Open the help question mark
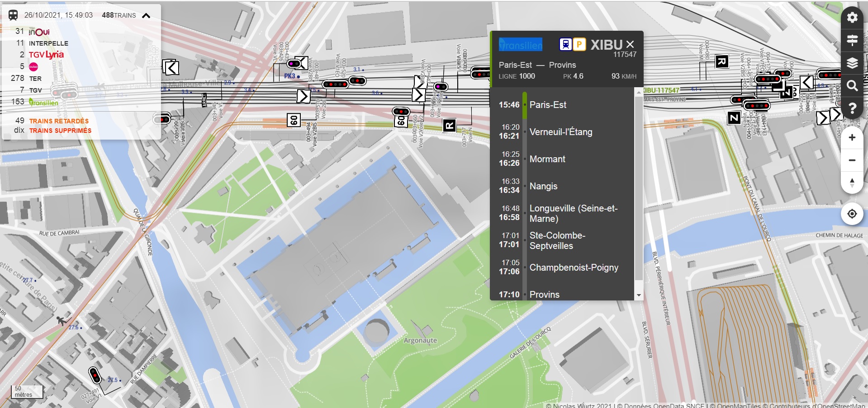Image resolution: width=868 pixels, height=408 pixels. point(852,108)
